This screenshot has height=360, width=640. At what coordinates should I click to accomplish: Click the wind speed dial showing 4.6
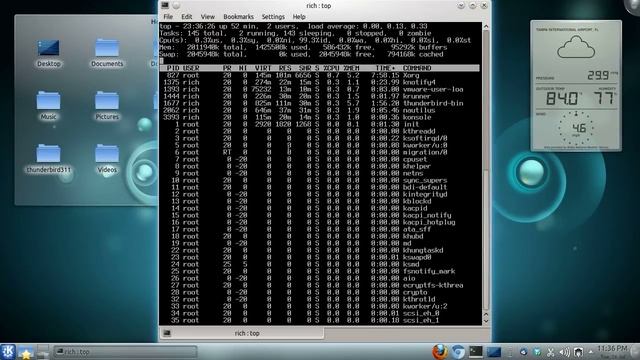pyautogui.click(x=576, y=128)
